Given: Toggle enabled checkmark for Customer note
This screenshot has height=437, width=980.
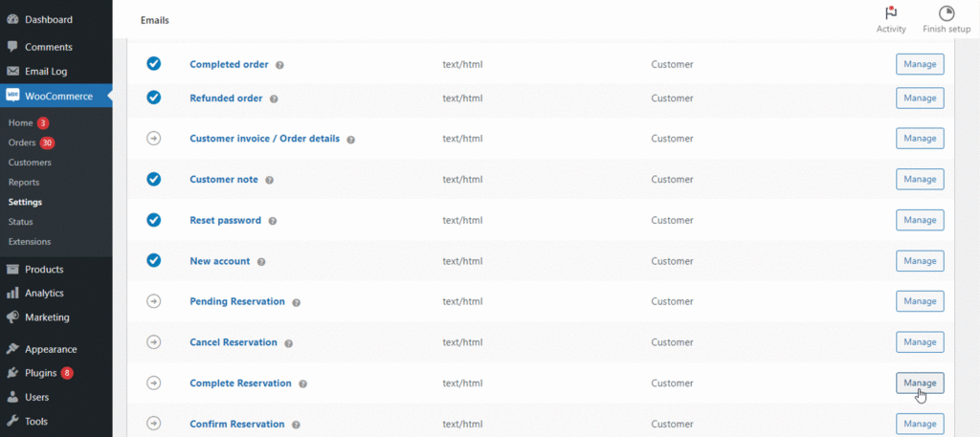Looking at the screenshot, I should [154, 179].
